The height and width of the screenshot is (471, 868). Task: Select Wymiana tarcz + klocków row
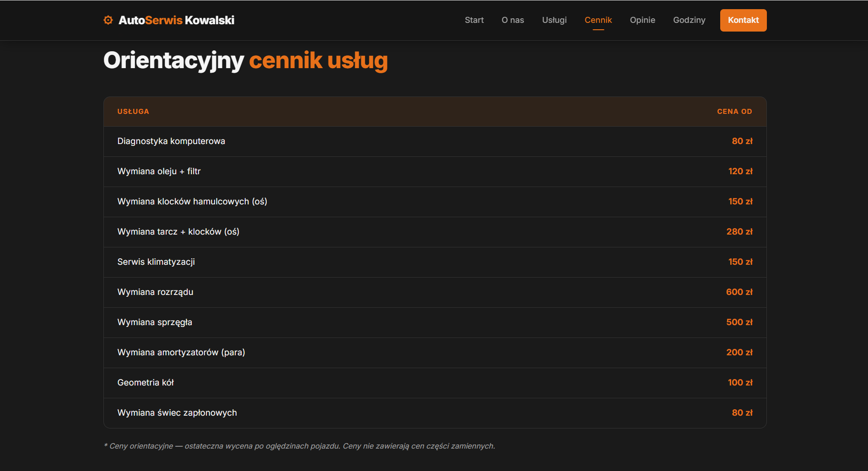tap(178, 232)
